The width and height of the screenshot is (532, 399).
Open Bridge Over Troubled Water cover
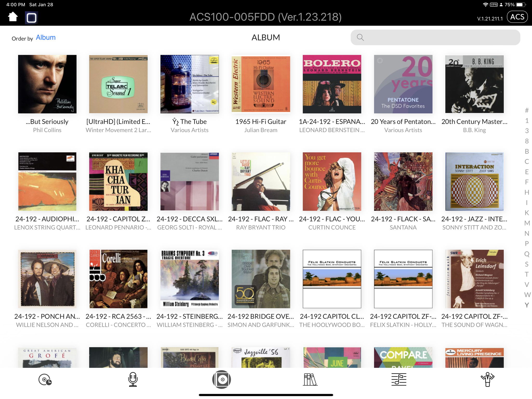click(261, 279)
